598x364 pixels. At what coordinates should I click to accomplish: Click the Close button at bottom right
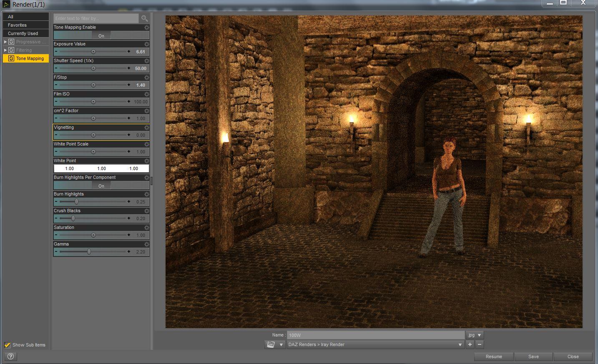pos(573,356)
